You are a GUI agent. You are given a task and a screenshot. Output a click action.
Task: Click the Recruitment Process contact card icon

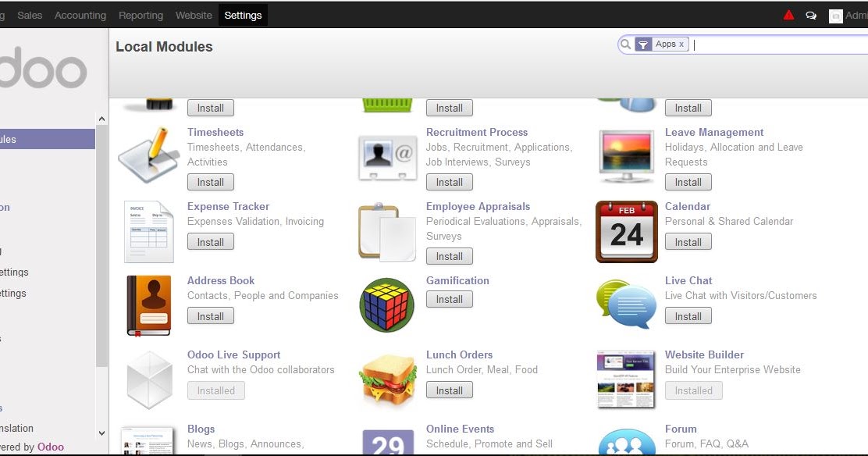pyautogui.click(x=387, y=158)
